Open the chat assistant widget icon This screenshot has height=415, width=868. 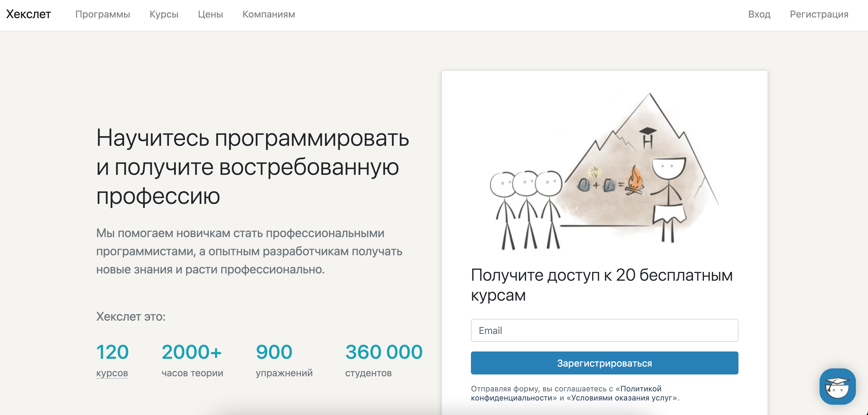pyautogui.click(x=837, y=386)
